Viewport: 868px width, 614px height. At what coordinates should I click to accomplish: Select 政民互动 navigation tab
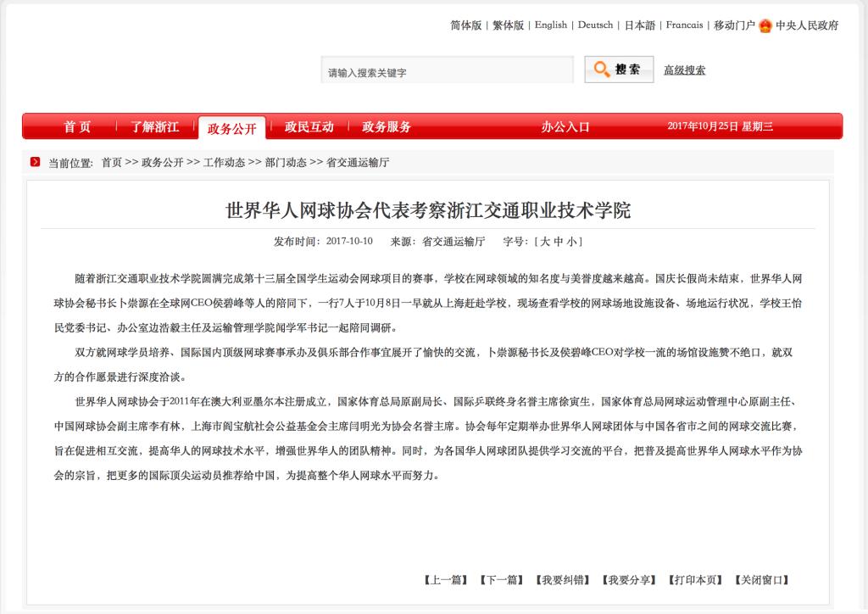pyautogui.click(x=309, y=127)
